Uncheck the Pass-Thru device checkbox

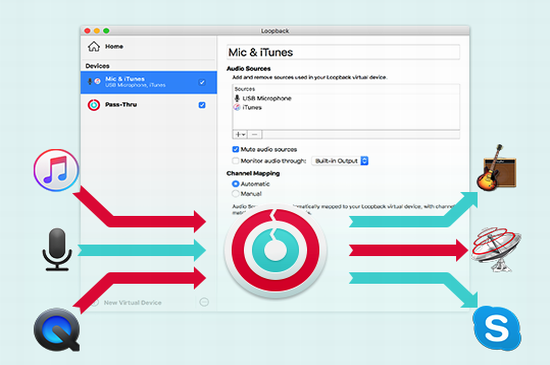pos(202,105)
